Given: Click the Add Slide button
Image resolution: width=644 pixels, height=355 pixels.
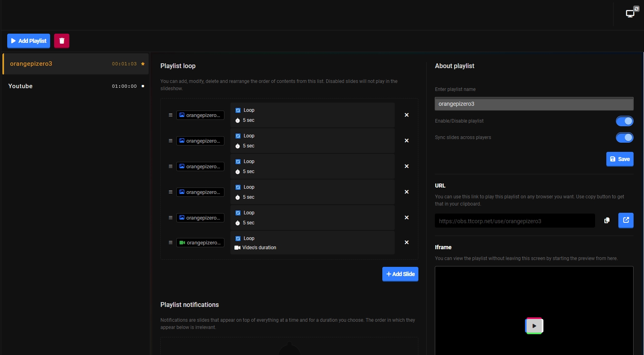Looking at the screenshot, I should [400, 274].
